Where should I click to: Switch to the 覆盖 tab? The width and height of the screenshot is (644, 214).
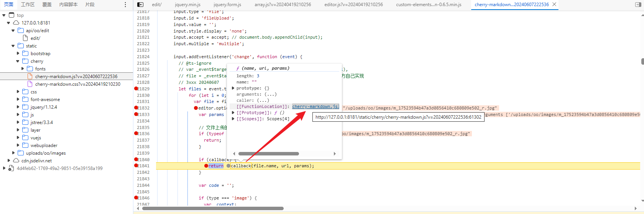(47, 5)
